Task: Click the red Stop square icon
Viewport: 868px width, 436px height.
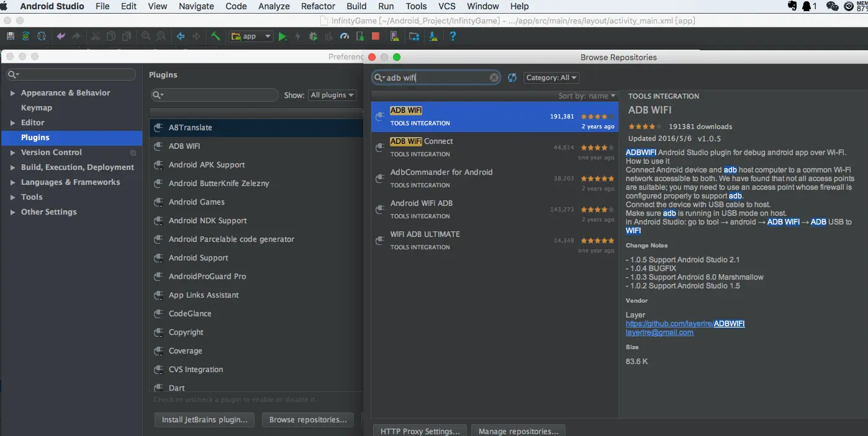Action: [376, 37]
